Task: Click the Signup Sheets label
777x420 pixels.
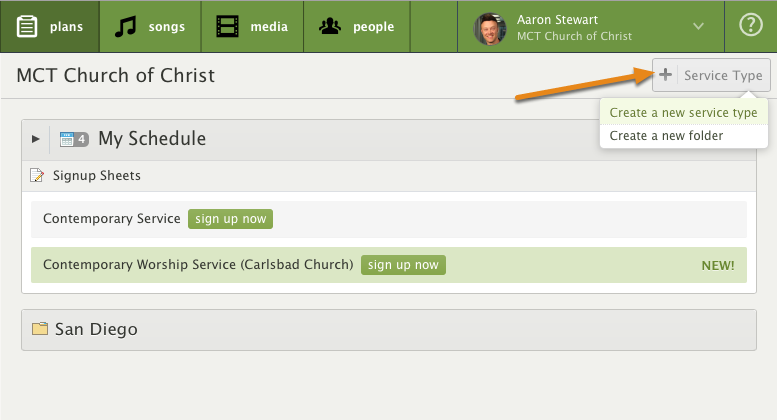Action: pyautogui.click(x=97, y=175)
